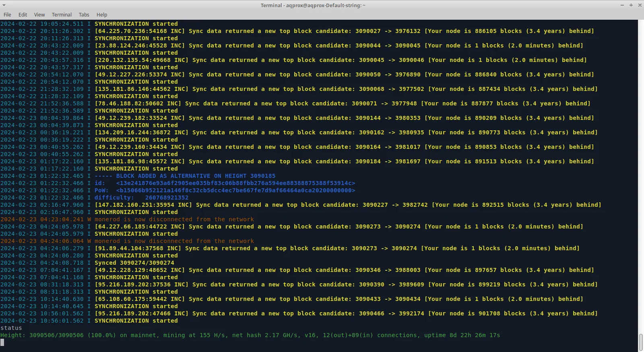The image size is (644, 352).
Task: Maximize the Terminal window
Action: point(631,5)
